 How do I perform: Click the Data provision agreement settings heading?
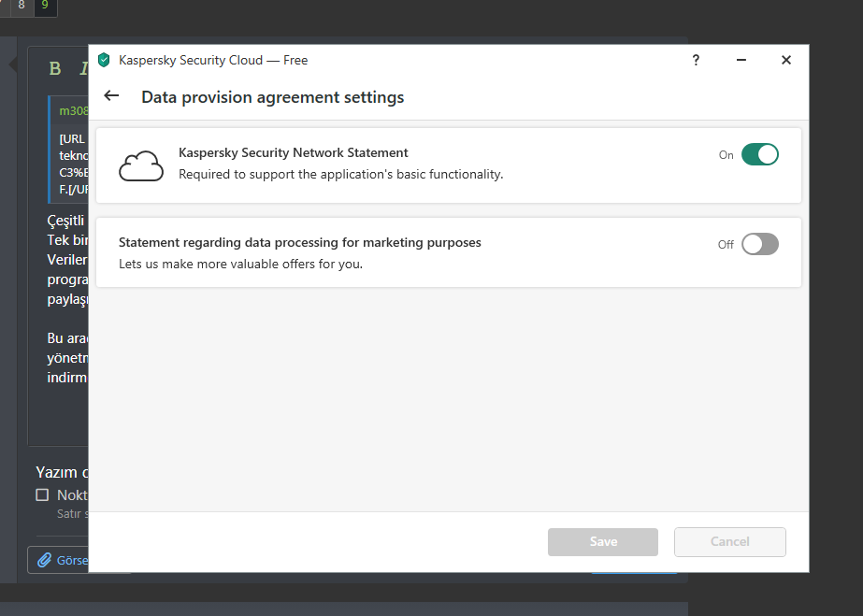[272, 97]
